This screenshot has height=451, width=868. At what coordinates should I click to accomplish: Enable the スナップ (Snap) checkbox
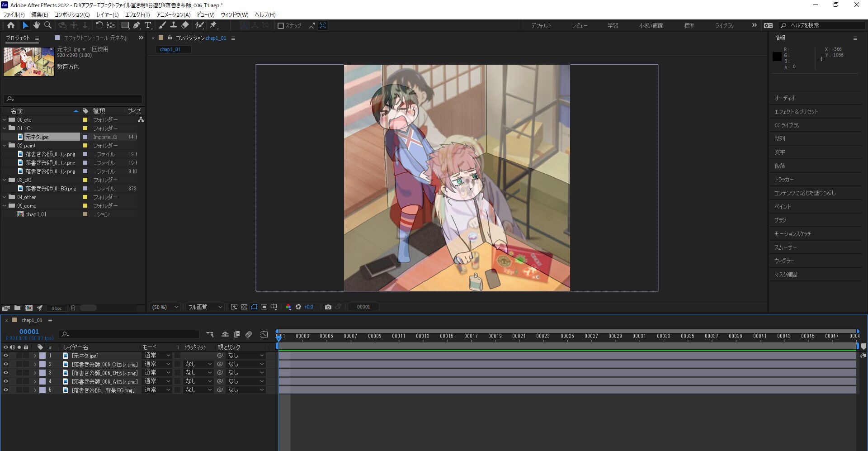tap(281, 26)
